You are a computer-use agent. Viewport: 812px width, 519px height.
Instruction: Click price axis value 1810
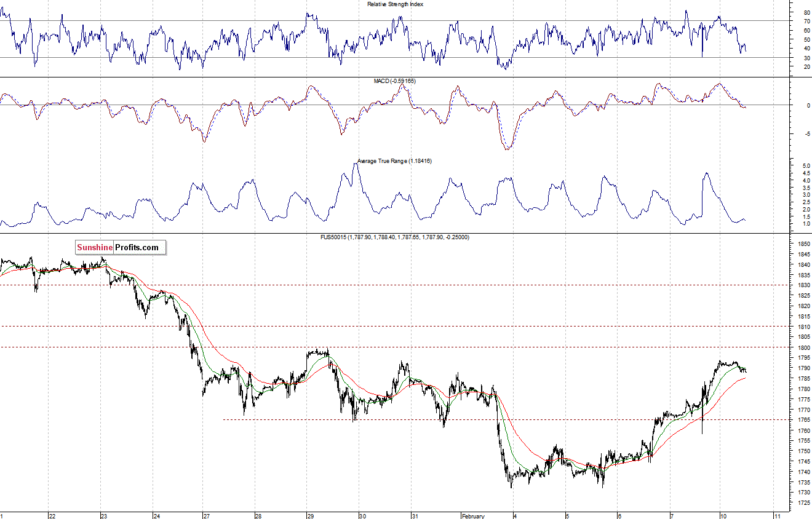[x=803, y=327]
